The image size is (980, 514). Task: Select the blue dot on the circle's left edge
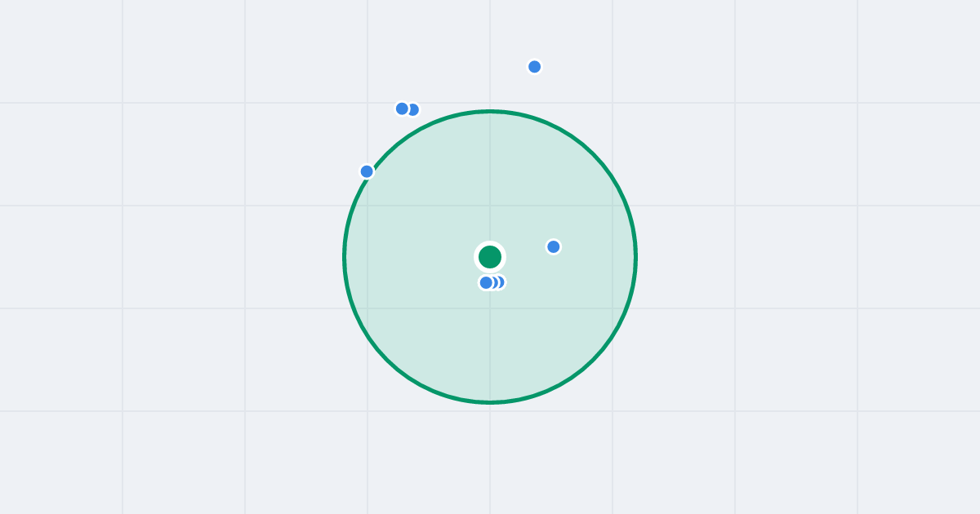[367, 171]
